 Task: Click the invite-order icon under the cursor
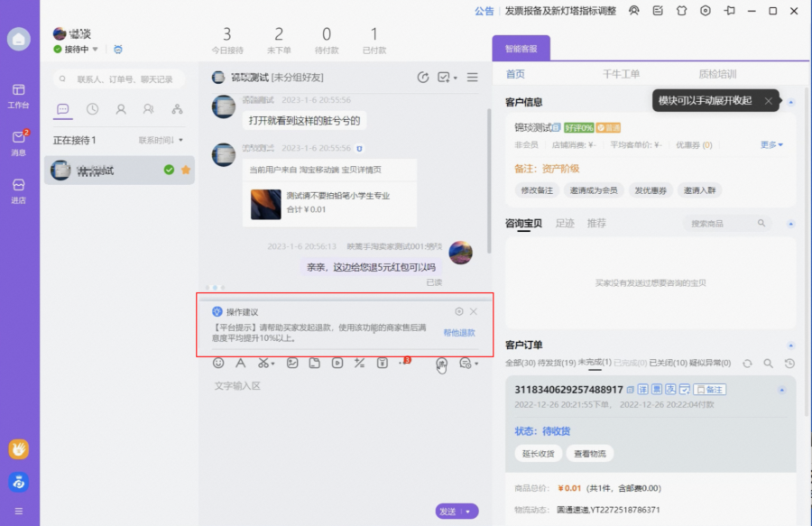click(441, 364)
